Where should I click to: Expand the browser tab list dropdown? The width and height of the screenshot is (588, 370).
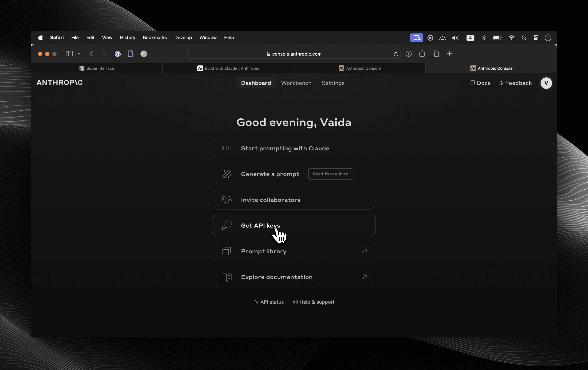click(79, 53)
